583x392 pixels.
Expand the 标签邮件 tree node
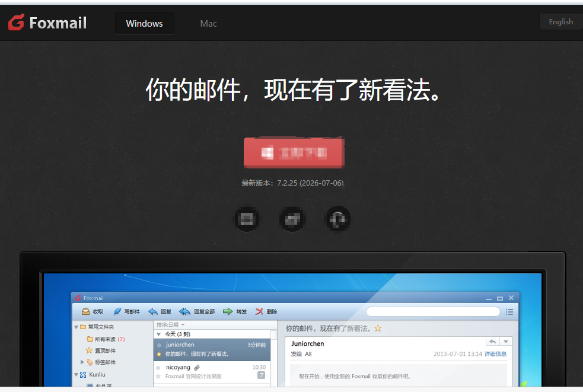pyautogui.click(x=82, y=362)
